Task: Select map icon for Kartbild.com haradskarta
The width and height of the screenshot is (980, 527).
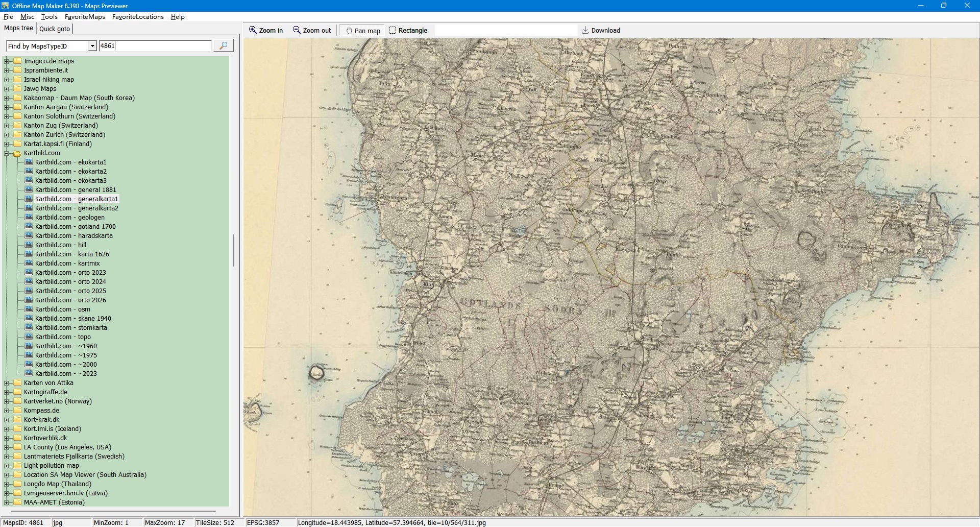Action: [x=29, y=235]
